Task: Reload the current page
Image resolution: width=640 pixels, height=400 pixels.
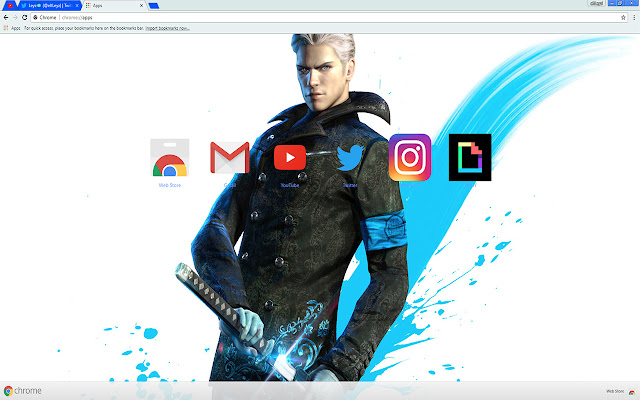Action: click(24, 18)
